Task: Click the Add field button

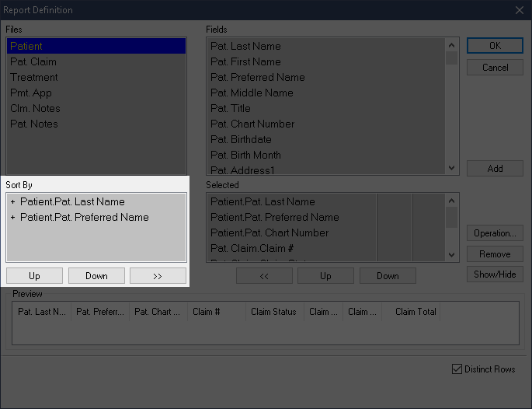Action: pos(495,169)
